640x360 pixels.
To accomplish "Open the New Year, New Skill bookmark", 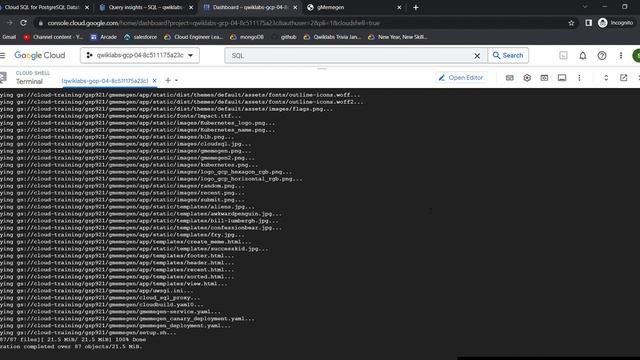I will [398, 37].
